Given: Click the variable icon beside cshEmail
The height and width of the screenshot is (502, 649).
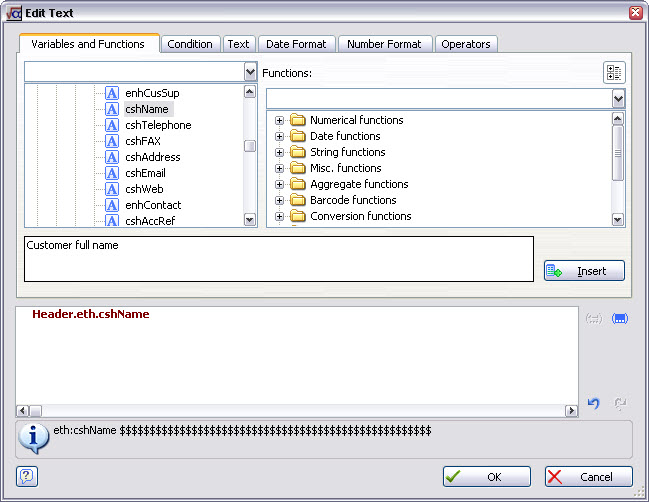Looking at the screenshot, I should [x=113, y=173].
